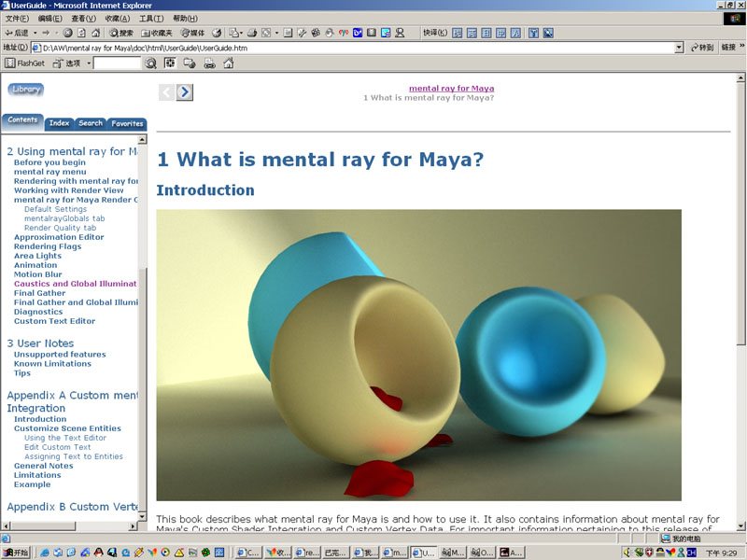Click the 转到 (Go) button
The image size is (747, 560).
pos(702,48)
